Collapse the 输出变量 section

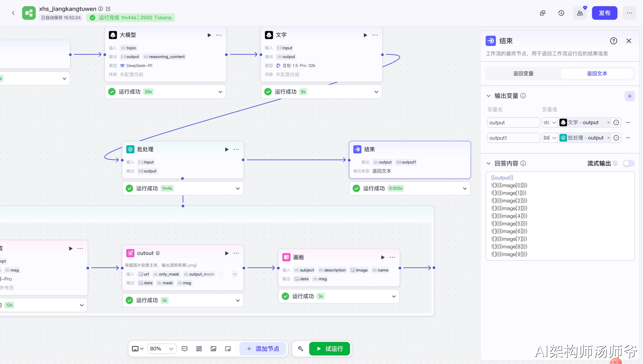point(489,96)
